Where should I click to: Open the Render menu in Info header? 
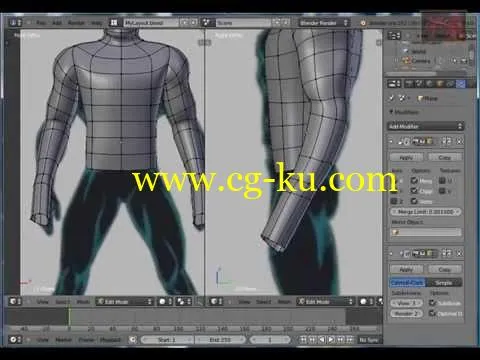tap(76, 23)
